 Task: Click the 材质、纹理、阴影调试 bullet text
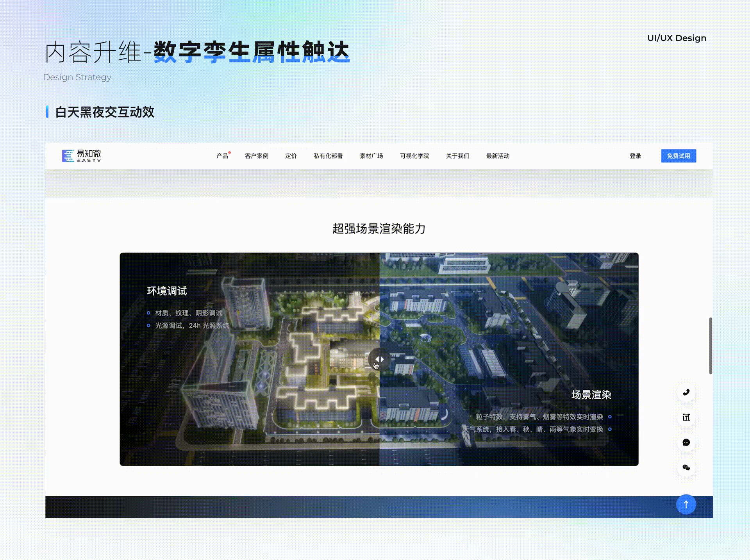pyautogui.click(x=189, y=313)
